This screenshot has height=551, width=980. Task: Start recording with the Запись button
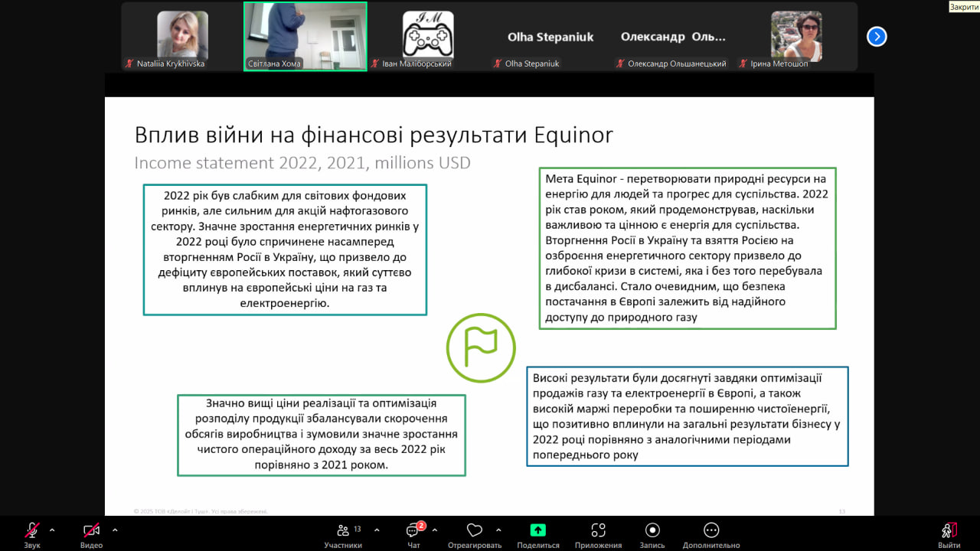click(x=652, y=535)
